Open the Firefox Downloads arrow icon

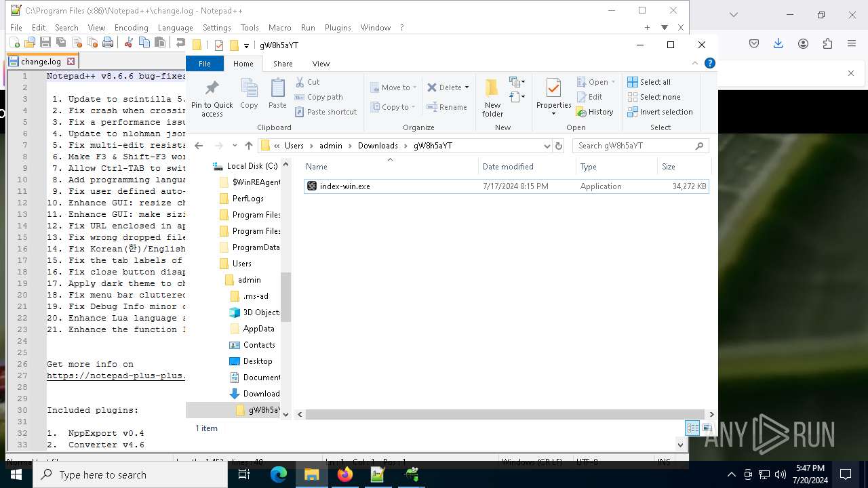(x=778, y=43)
